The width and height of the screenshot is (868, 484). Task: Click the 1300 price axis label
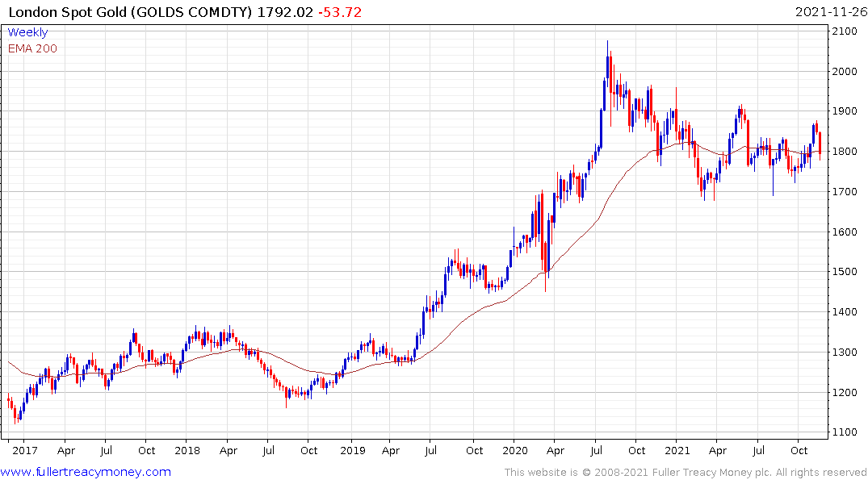coord(845,352)
